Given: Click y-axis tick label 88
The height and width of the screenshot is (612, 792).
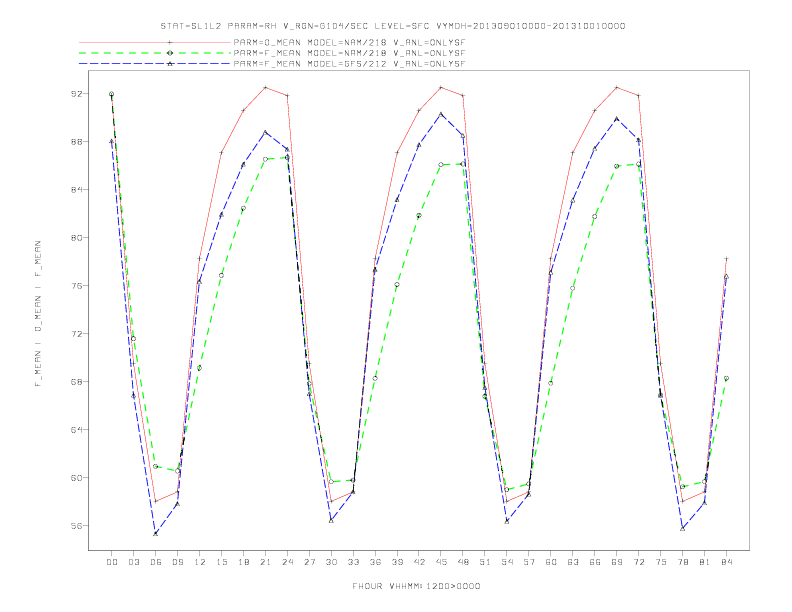Looking at the screenshot, I should point(76,142).
